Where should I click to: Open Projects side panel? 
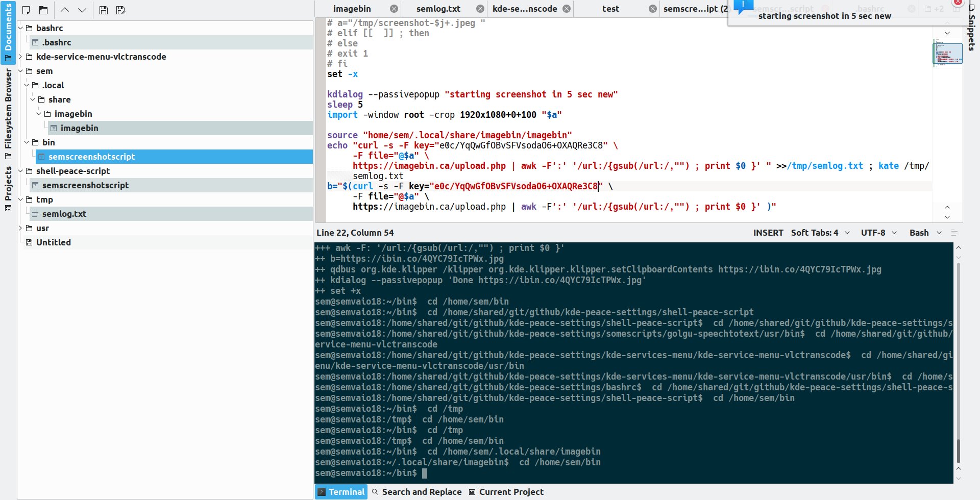8,188
